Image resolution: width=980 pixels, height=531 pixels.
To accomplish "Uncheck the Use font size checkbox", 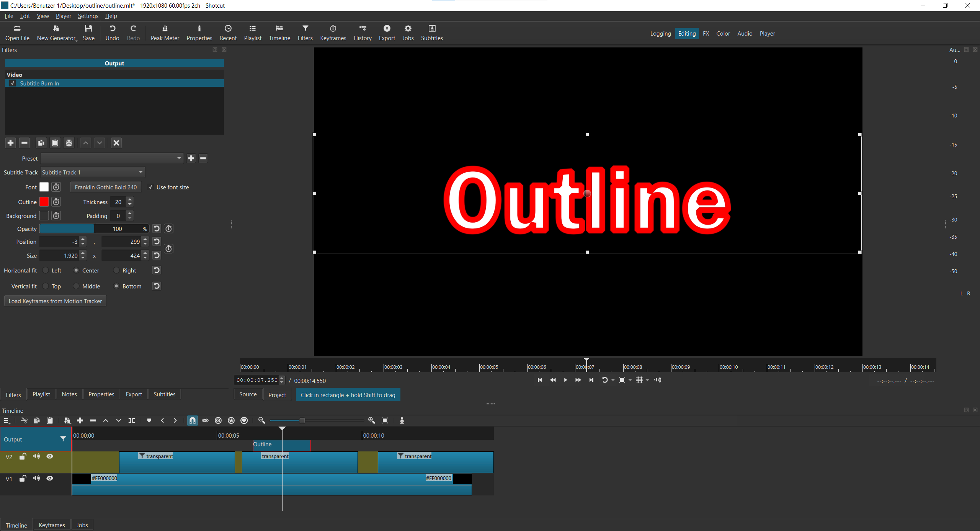I will pyautogui.click(x=151, y=187).
